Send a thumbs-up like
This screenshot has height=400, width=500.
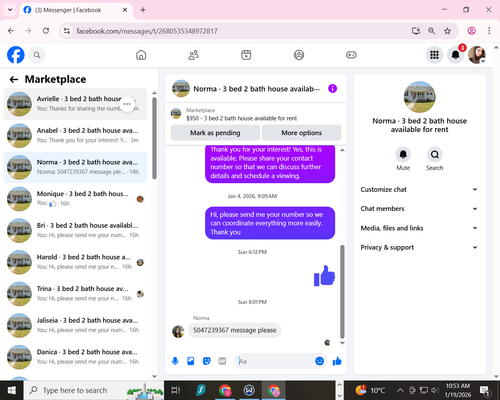tap(337, 361)
